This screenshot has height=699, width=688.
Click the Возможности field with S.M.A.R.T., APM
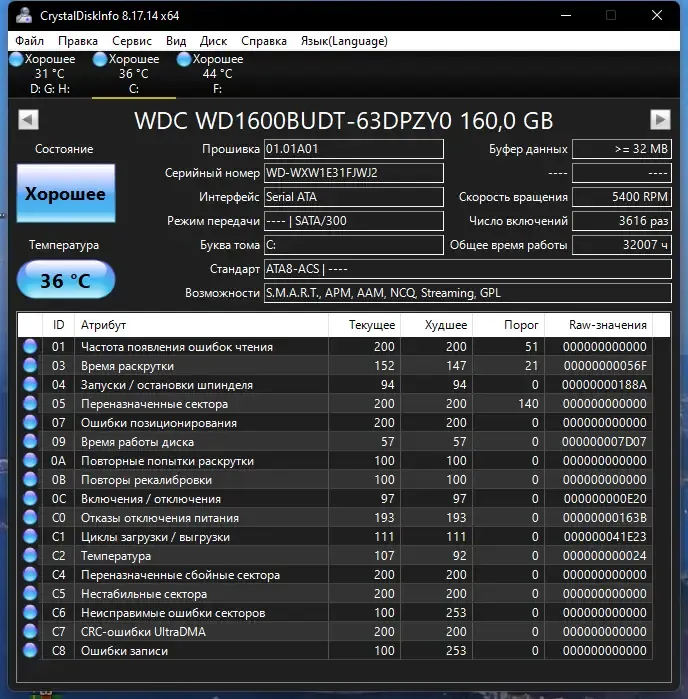tap(468, 293)
